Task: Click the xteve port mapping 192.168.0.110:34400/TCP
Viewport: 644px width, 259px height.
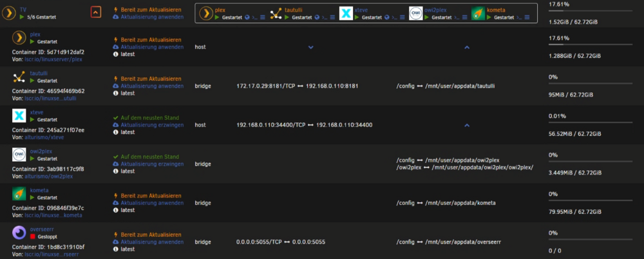Action: [x=271, y=125]
